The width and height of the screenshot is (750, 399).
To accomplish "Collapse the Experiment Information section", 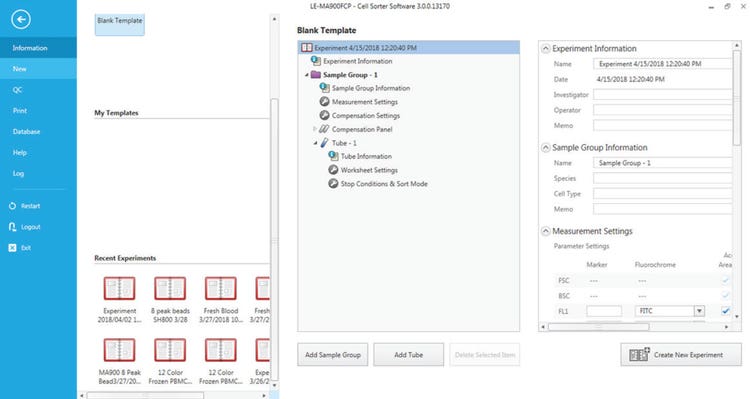I will click(545, 48).
